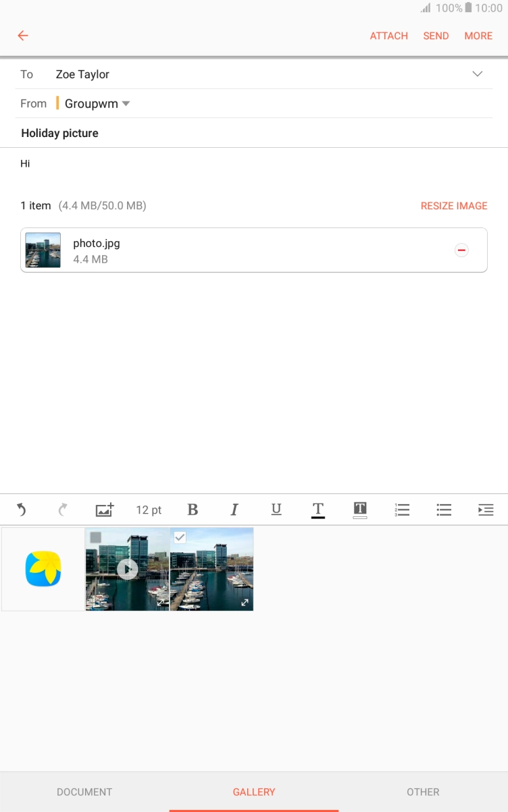Toggle bold formatting
Screen dimensions: 508x812
(x=193, y=510)
